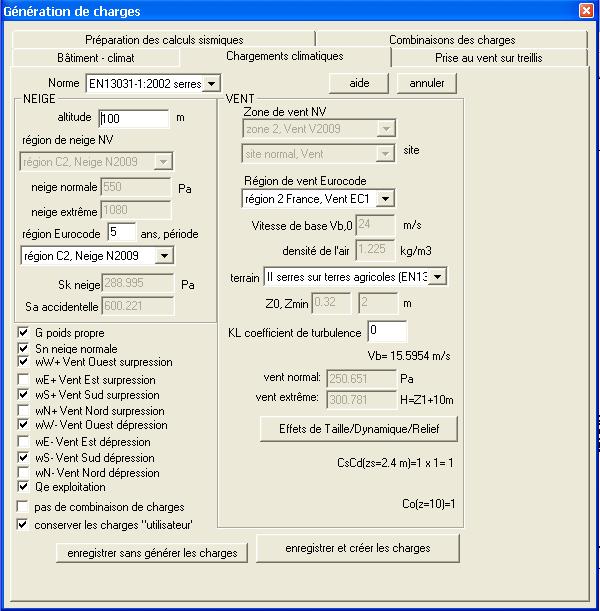
Task: Click the densité de l'air field
Action: (x=375, y=249)
